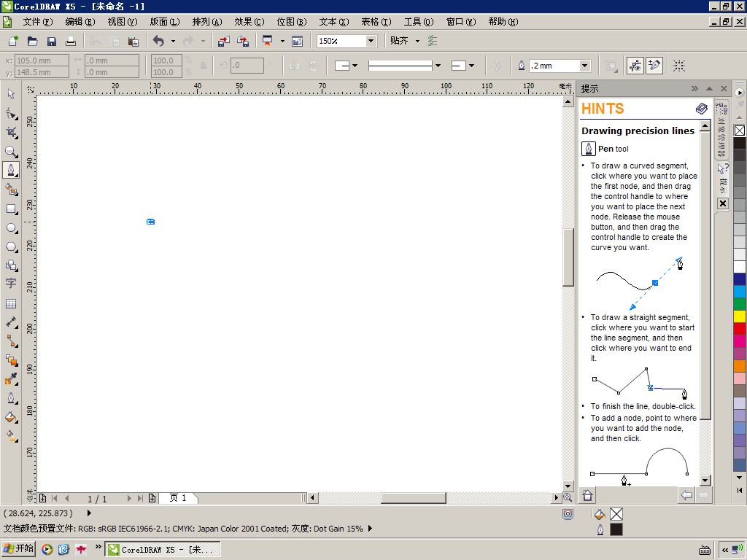The height and width of the screenshot is (560, 747).
Task: Pick the yellow palette swatch
Action: tap(740, 316)
